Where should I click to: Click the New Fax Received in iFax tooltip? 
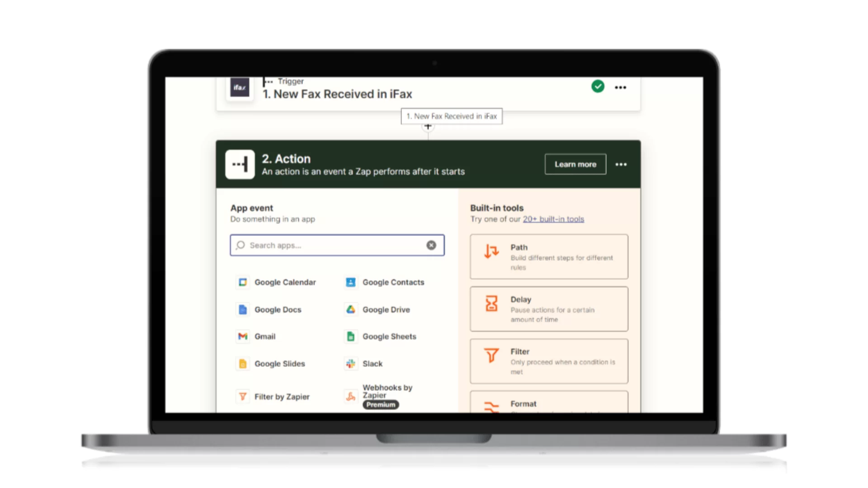click(x=452, y=116)
